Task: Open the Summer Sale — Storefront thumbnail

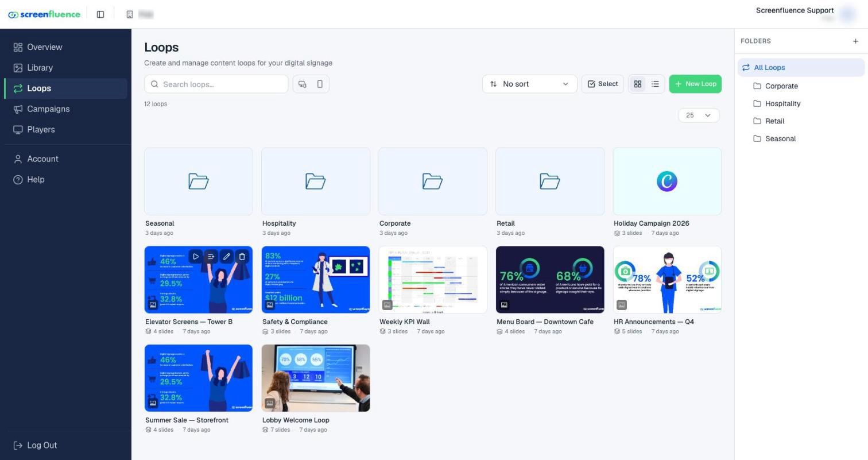Action: 199,378
